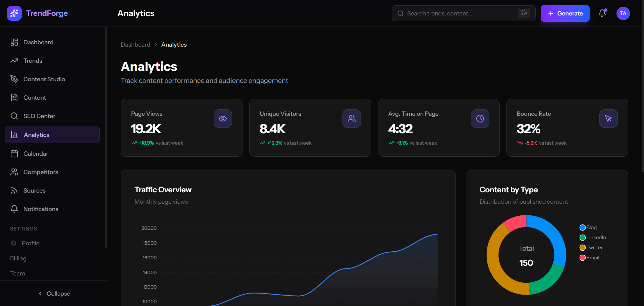
Task: Toggle the Blog legend swatch
Action: (583, 227)
